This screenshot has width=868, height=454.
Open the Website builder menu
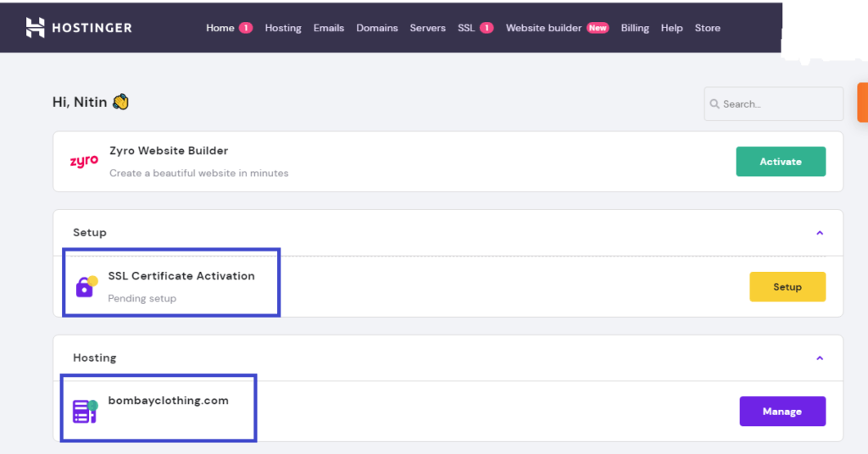click(x=543, y=28)
